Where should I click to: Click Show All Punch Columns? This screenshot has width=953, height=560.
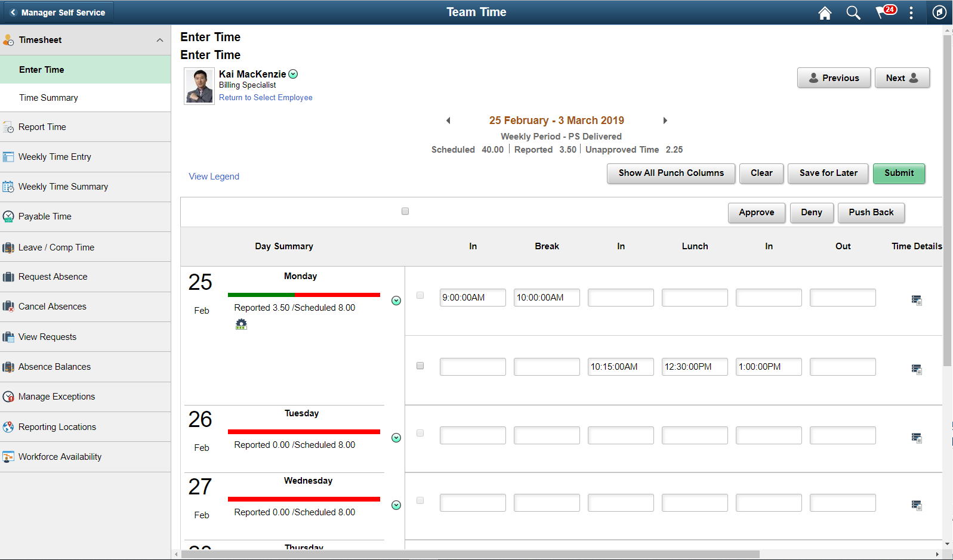coord(671,173)
